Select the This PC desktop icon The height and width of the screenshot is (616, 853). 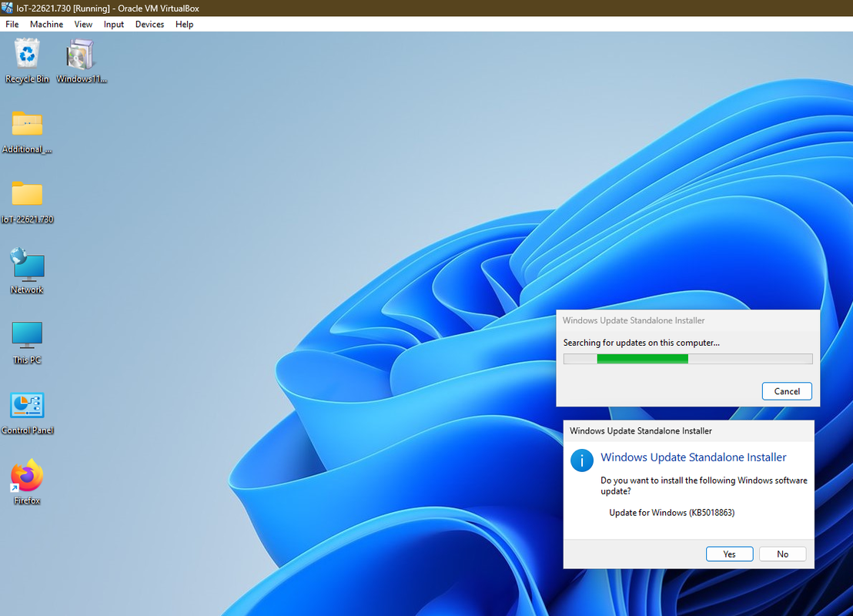[27, 343]
